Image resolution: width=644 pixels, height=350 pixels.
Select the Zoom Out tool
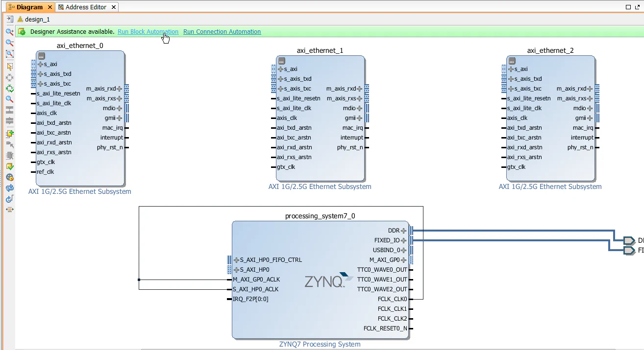9,43
